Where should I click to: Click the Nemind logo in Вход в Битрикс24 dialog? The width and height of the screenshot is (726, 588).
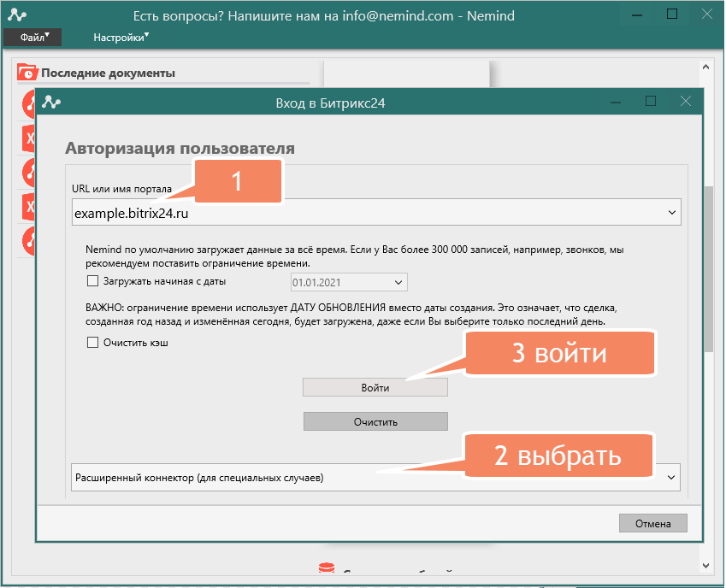click(51, 103)
